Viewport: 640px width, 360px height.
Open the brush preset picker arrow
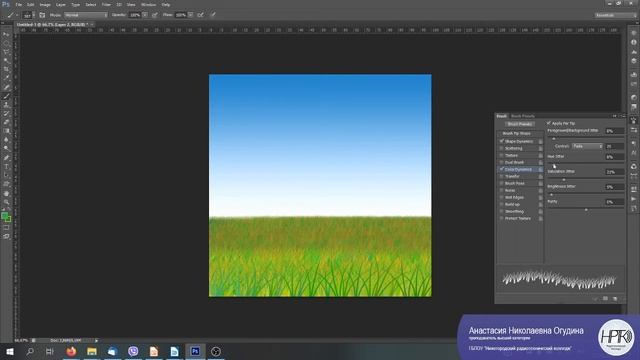tap(33, 15)
